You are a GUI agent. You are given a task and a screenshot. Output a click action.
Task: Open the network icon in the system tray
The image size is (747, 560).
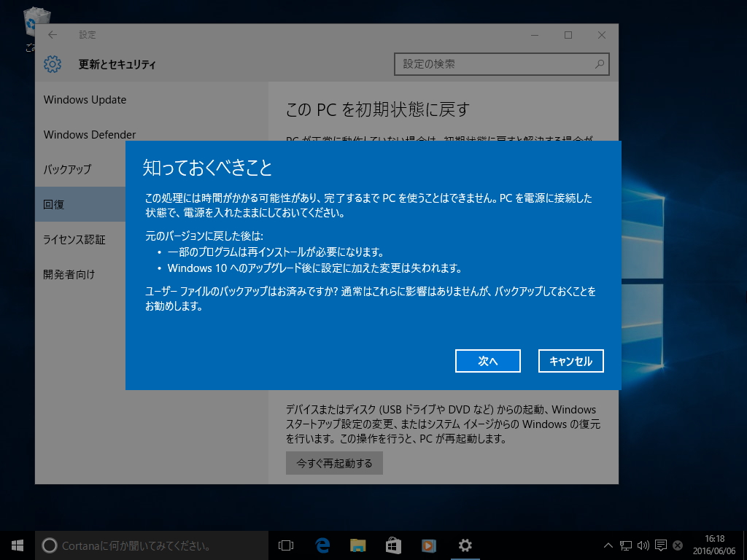(625, 545)
